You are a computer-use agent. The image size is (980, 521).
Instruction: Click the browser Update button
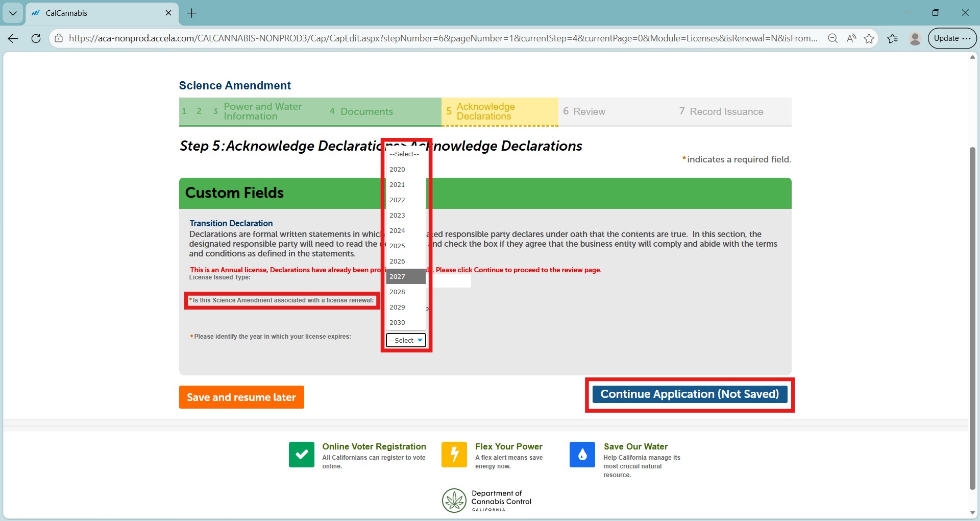(x=952, y=38)
